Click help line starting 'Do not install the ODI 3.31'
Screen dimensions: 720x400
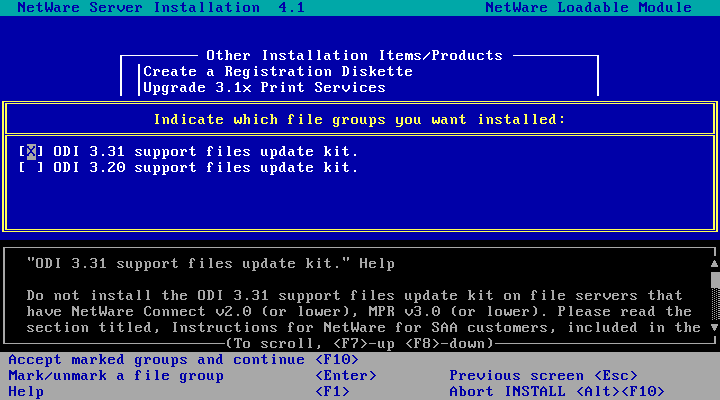(x=354, y=296)
